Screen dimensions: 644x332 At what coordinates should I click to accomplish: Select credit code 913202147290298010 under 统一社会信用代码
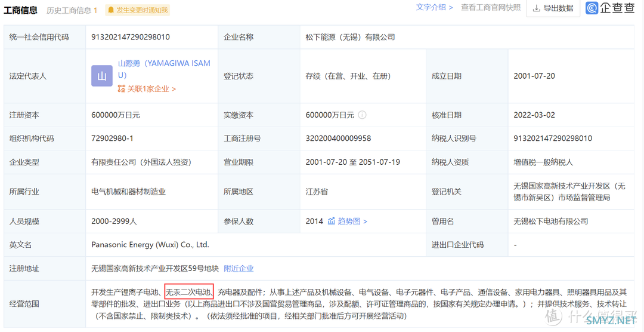(131, 37)
